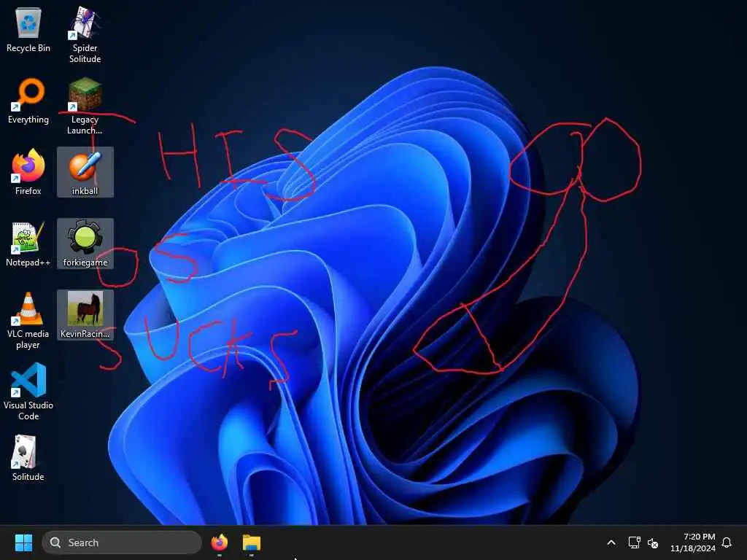This screenshot has width=747, height=560.
Task: Open the notification bell
Action: tap(727, 542)
